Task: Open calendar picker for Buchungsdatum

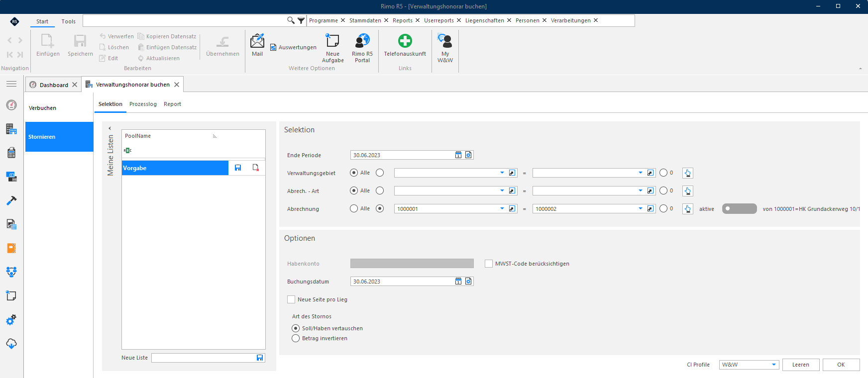Action: 458,282
